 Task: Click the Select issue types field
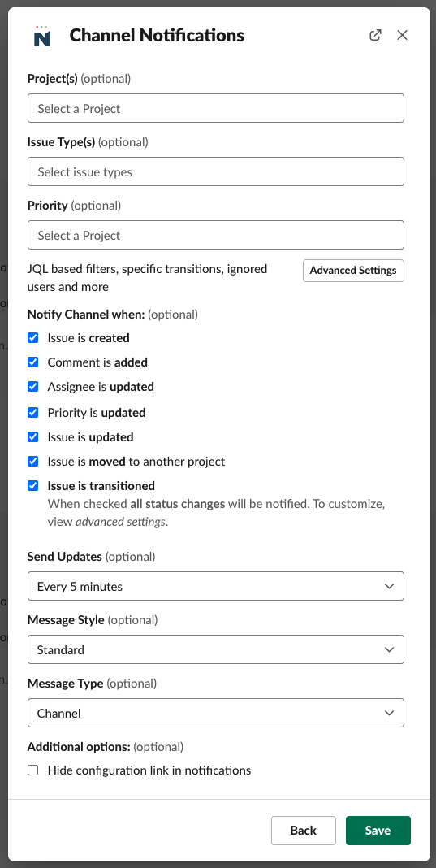(216, 171)
